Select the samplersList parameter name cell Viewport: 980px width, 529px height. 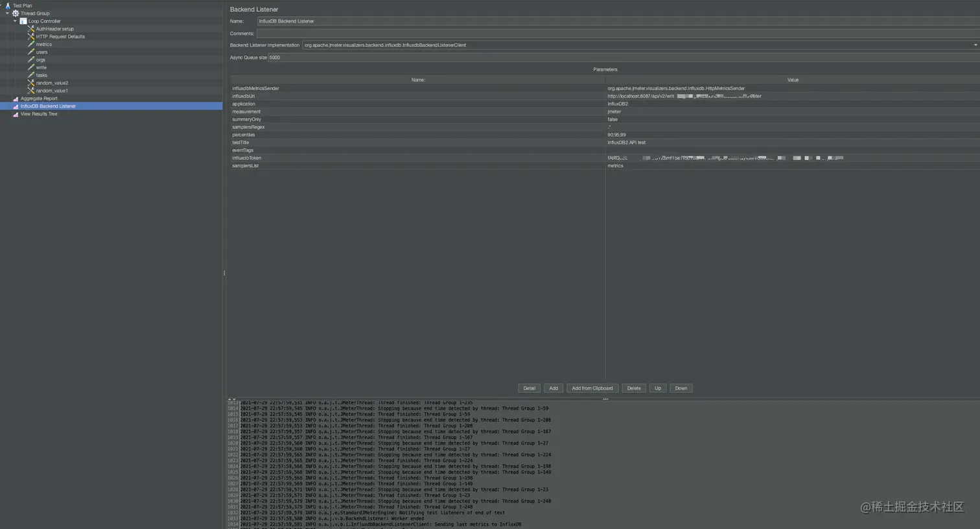pyautogui.click(x=418, y=166)
